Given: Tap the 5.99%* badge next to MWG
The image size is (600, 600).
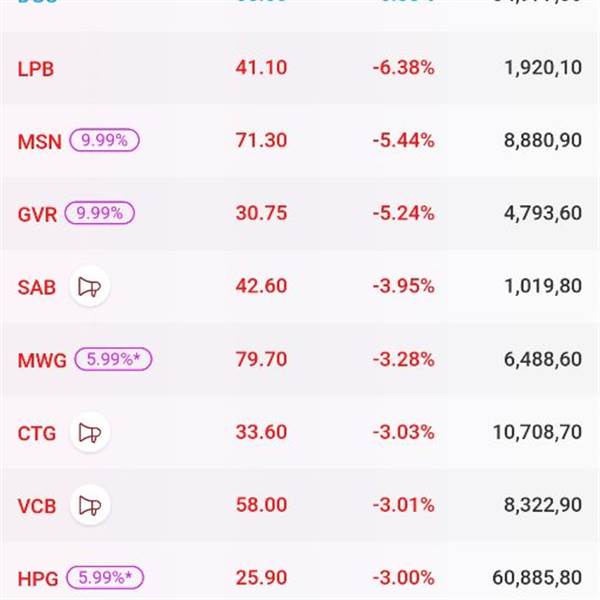Looking at the screenshot, I should 111,360.
